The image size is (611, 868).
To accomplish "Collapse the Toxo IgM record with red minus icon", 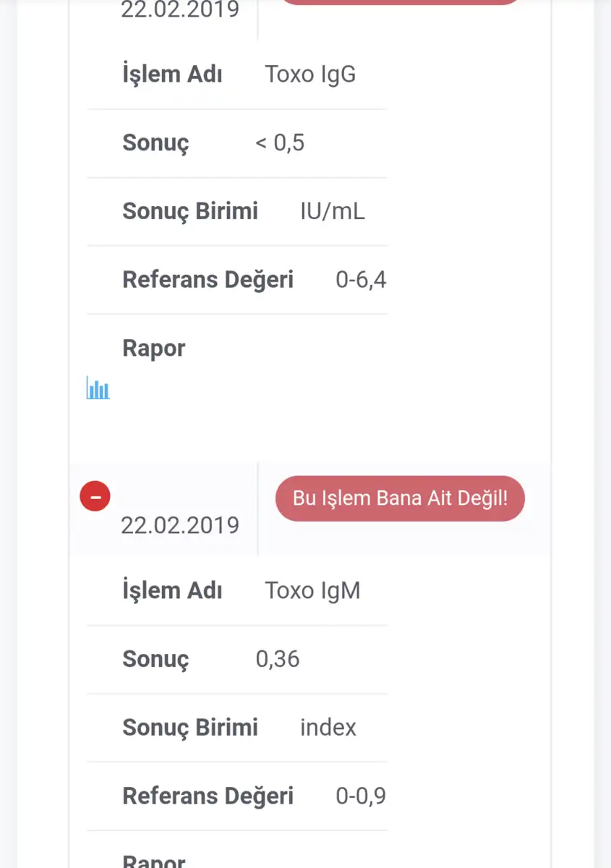I will (95, 496).
